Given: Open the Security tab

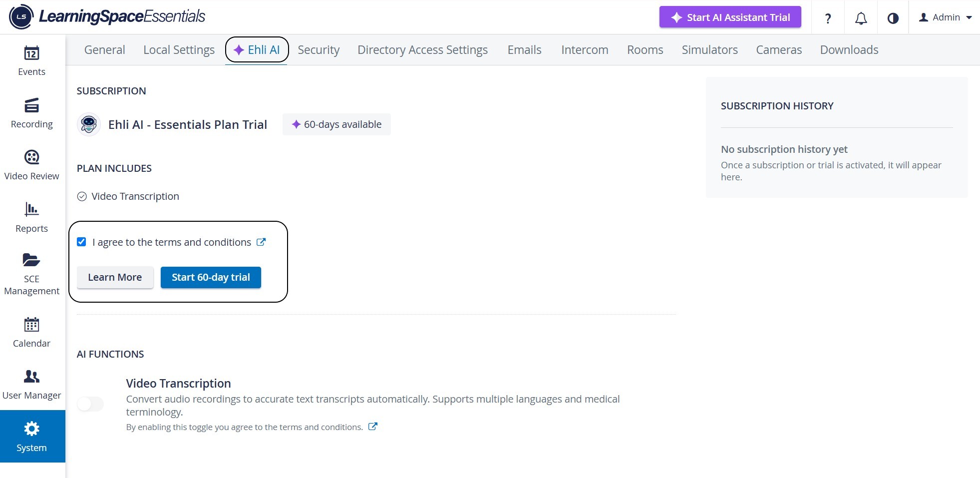Looking at the screenshot, I should tap(319, 50).
